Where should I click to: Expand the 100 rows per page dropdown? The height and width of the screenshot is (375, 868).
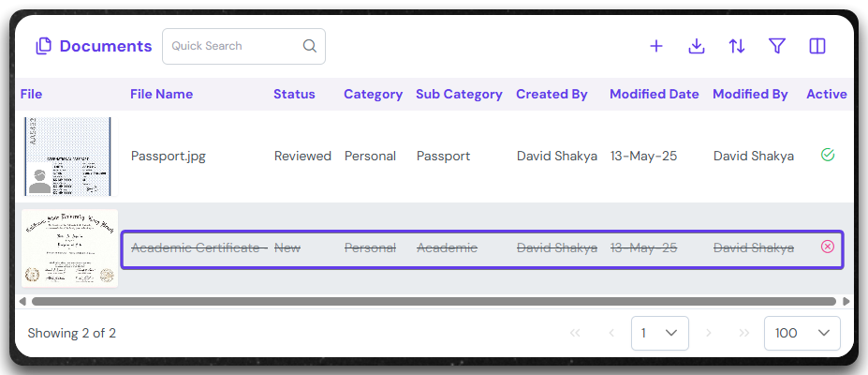[802, 333]
